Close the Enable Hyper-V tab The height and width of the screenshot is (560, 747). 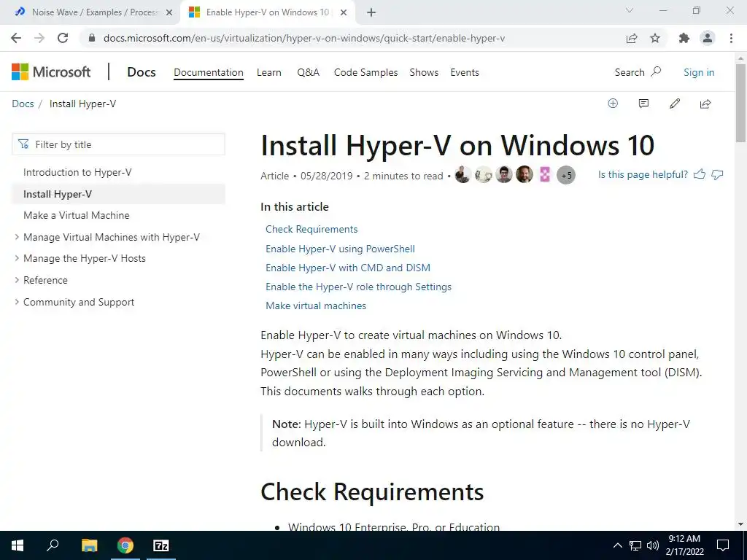pos(344,12)
